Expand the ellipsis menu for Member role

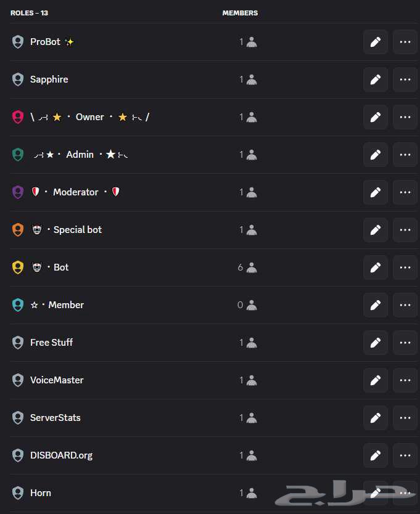[x=405, y=305]
